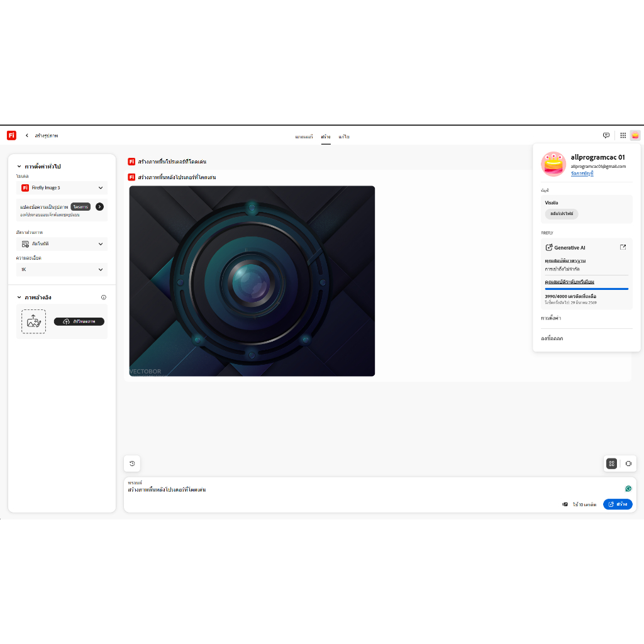Click the '3990/4000' credits remaining text
The width and height of the screenshot is (644, 644).
click(570, 296)
